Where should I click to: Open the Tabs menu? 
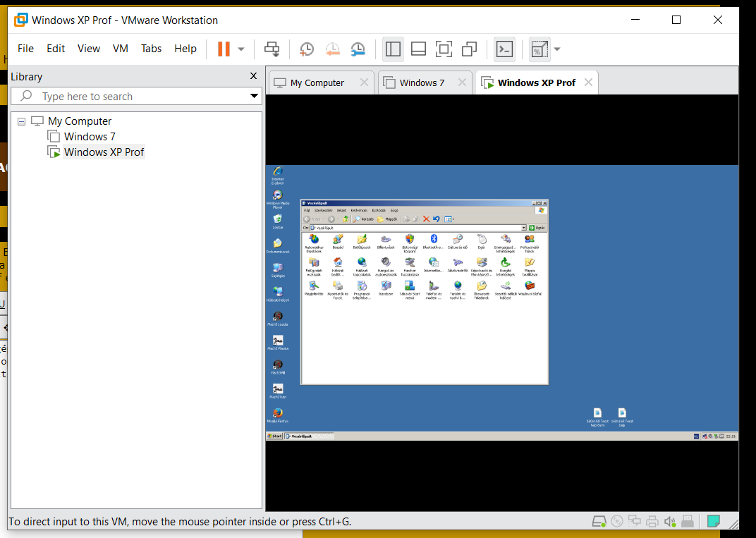151,49
